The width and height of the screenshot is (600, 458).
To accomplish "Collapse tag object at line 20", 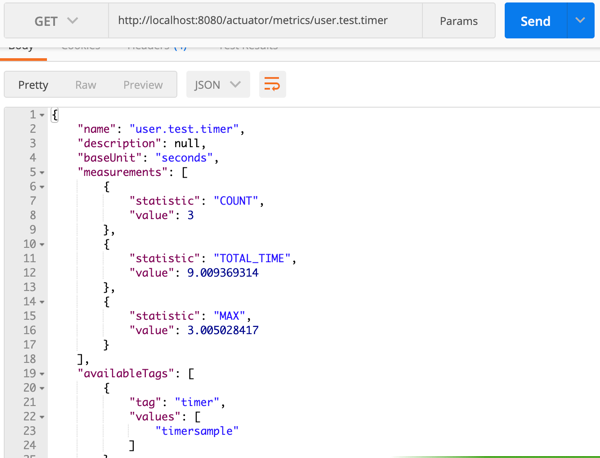I will [42, 388].
